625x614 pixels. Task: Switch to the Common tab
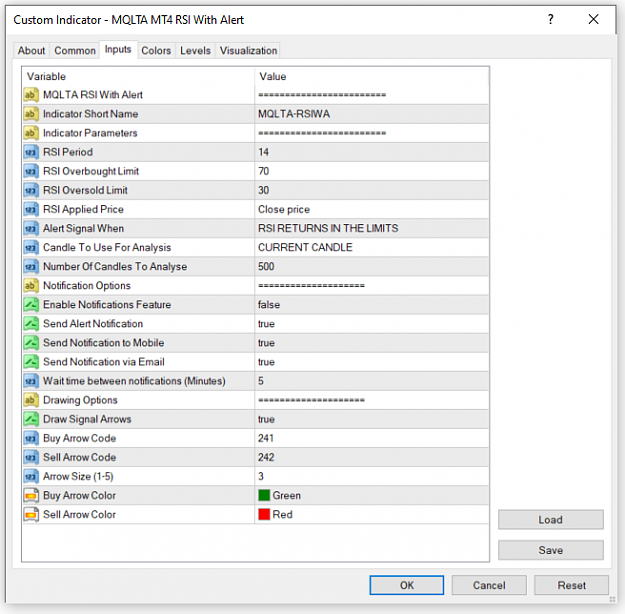(75, 51)
